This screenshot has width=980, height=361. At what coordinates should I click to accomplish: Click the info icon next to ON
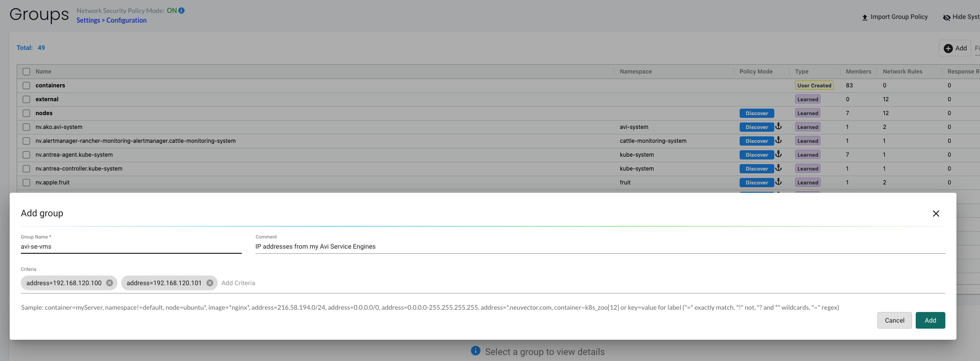point(182,11)
